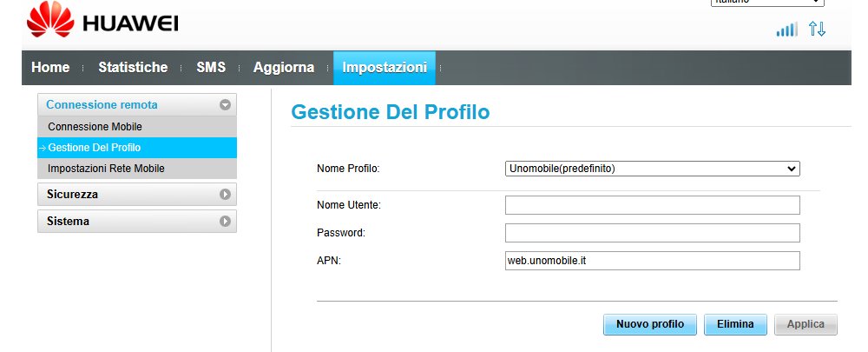
Task: Click the Elimina button
Action: pos(735,324)
